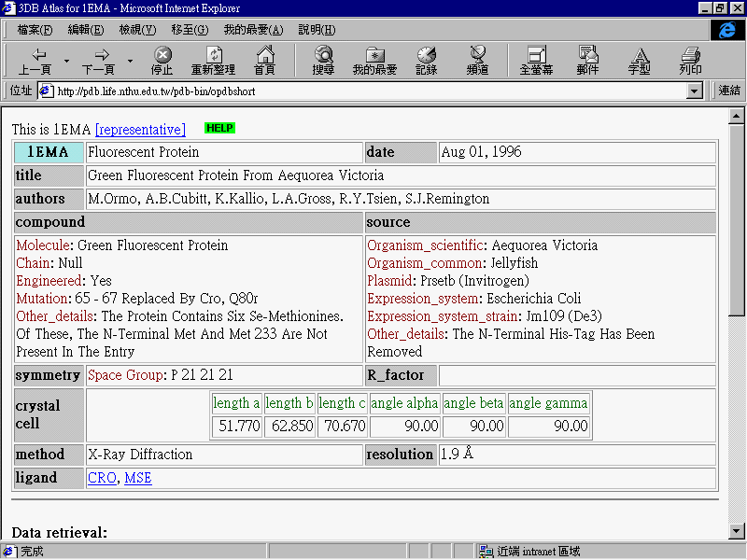
Task: Open Favorites (我的最愛) toolbar icon
Action: click(374, 61)
